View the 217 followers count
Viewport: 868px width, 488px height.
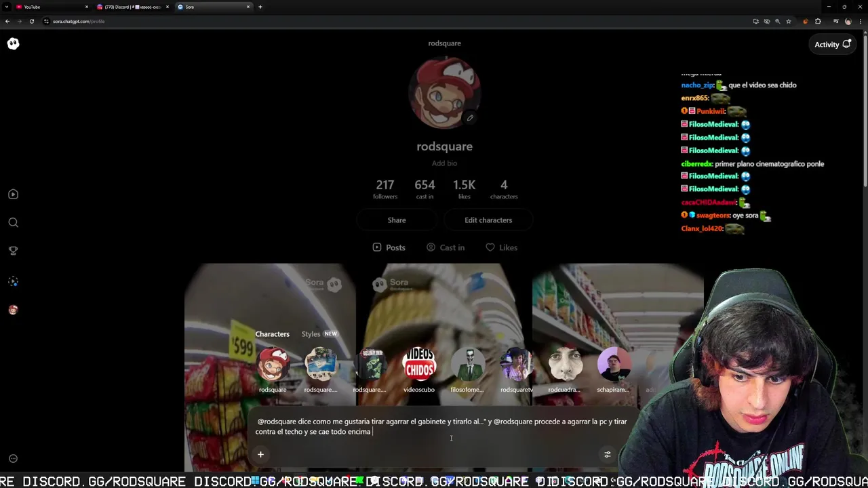[385, 189]
